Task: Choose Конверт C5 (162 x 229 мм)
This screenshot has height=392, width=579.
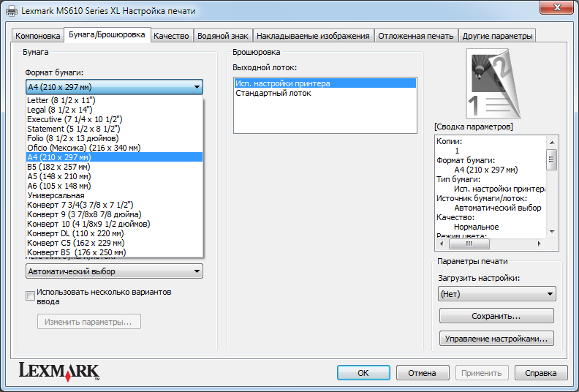Action: [x=115, y=243]
